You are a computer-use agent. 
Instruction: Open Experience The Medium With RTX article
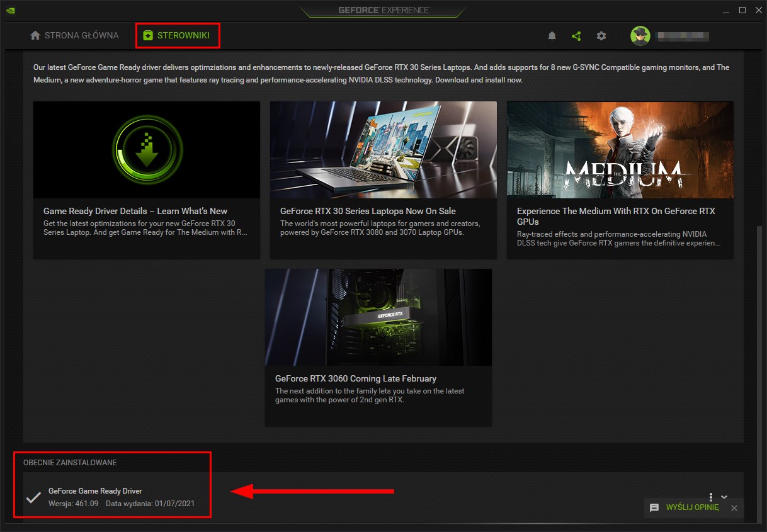[616, 216]
